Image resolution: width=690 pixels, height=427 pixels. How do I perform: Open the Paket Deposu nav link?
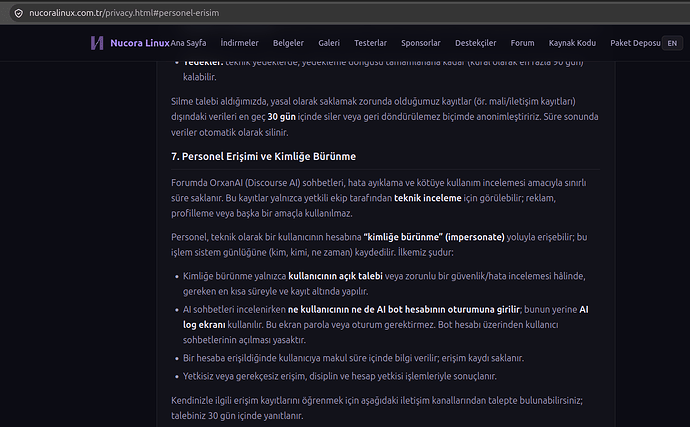point(635,43)
